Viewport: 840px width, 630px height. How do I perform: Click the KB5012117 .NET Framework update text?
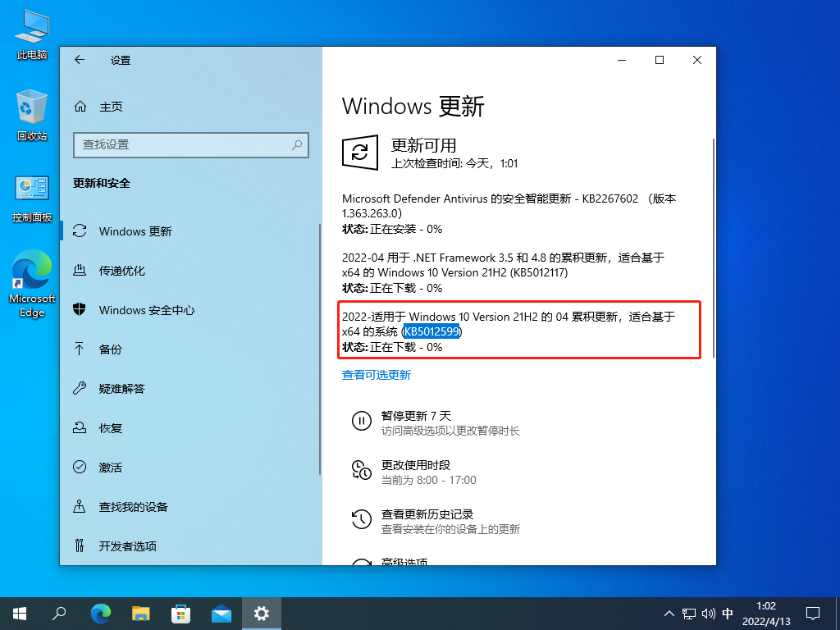(x=504, y=265)
